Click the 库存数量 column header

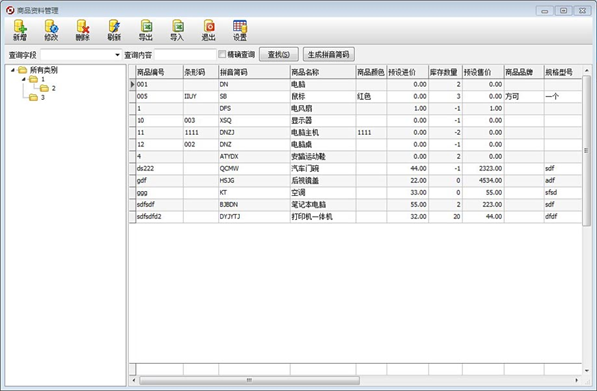click(445, 72)
